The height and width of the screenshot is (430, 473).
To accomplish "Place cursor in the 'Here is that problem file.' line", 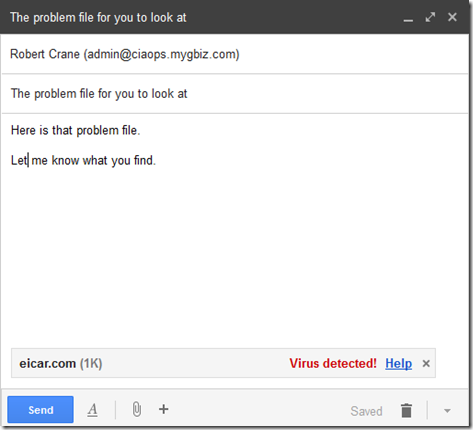I will (x=75, y=130).
